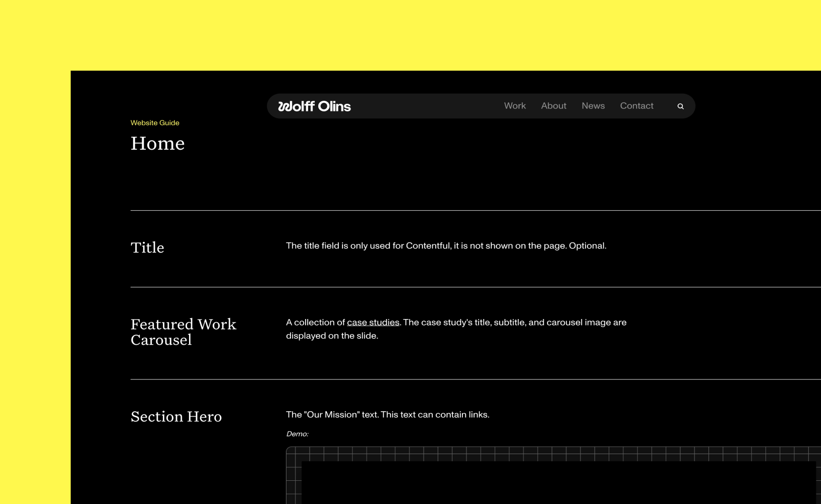Click the black embedded demo frame
This screenshot has height=504, width=821.
point(555,484)
